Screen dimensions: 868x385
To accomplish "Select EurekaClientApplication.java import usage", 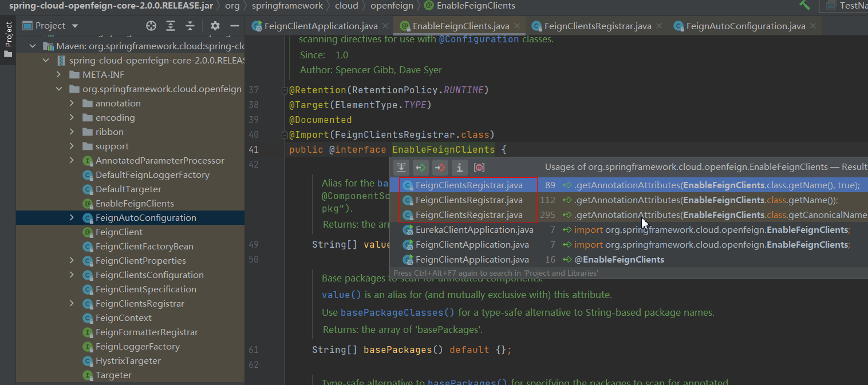I will click(629, 230).
